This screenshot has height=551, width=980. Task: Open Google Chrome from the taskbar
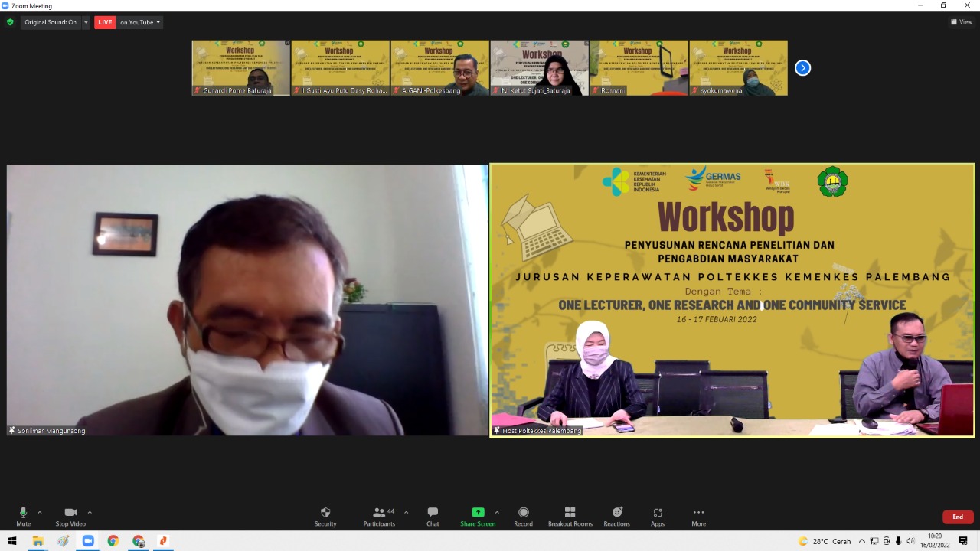[113, 541]
